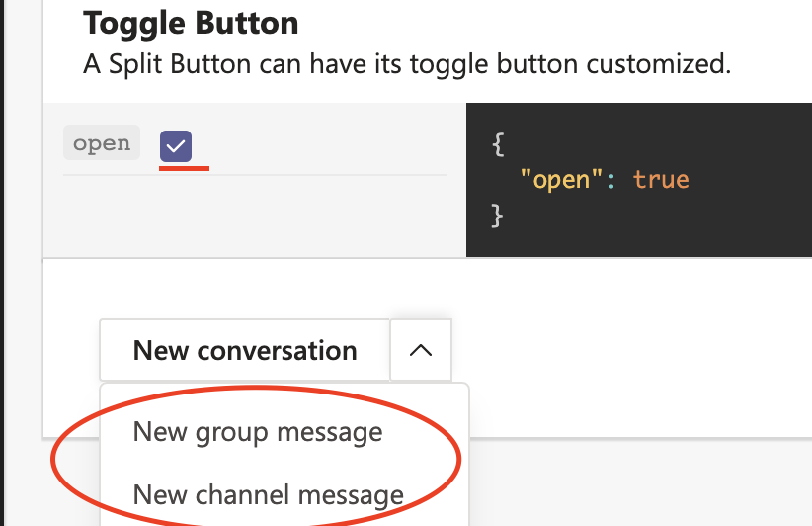Click the gray open knob label

[102, 142]
